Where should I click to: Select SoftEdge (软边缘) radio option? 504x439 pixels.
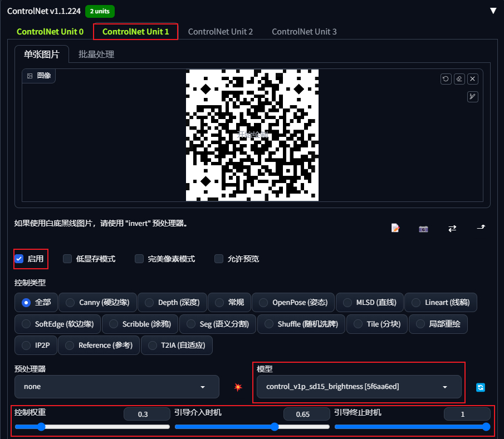coord(57,324)
